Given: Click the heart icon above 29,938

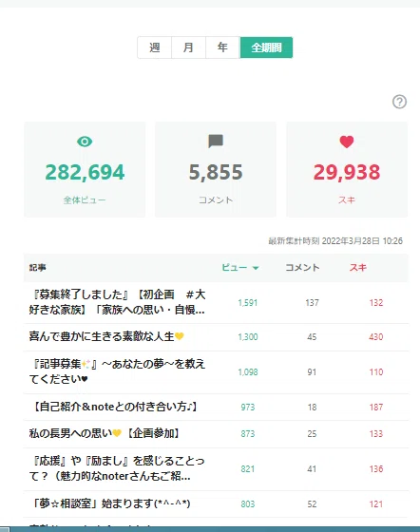Looking at the screenshot, I should click(347, 142).
